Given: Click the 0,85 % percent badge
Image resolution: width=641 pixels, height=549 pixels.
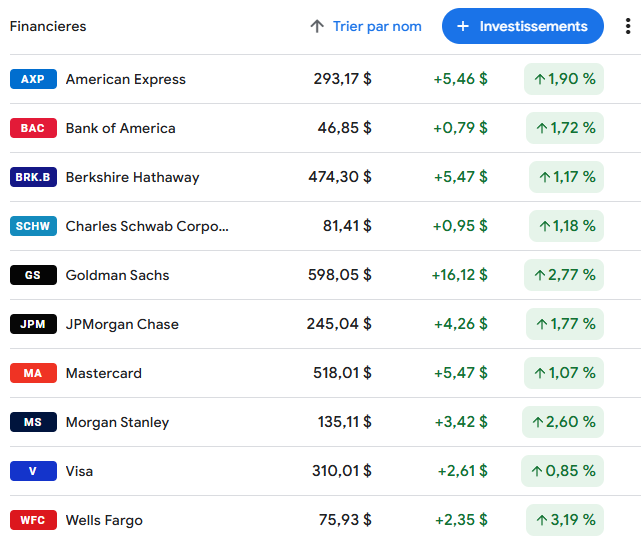Looking at the screenshot, I should click(x=563, y=471).
